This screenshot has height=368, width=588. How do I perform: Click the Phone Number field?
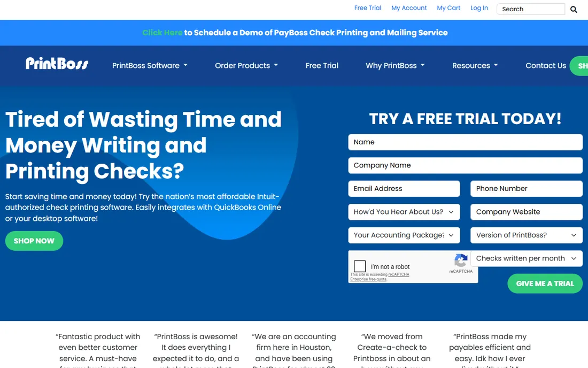click(x=527, y=189)
